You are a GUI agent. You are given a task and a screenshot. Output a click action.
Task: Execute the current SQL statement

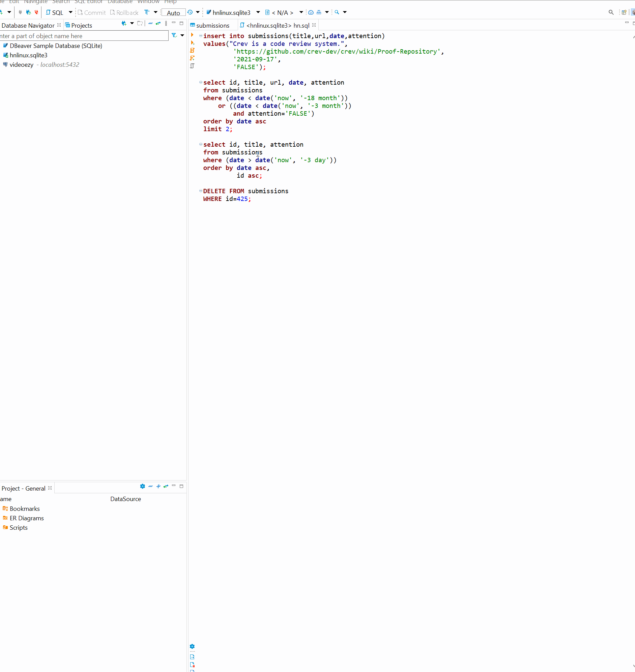[x=193, y=34]
